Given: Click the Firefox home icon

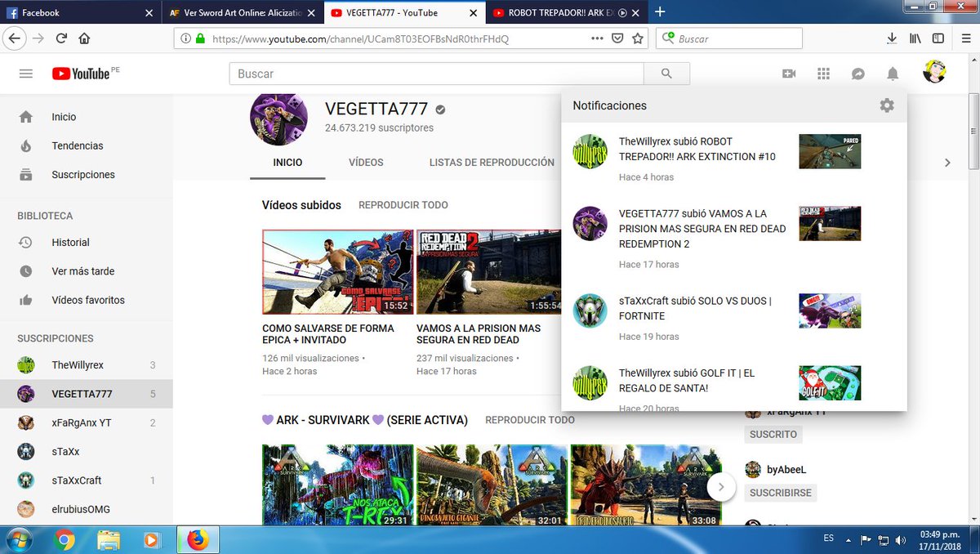Looking at the screenshot, I should click(84, 38).
